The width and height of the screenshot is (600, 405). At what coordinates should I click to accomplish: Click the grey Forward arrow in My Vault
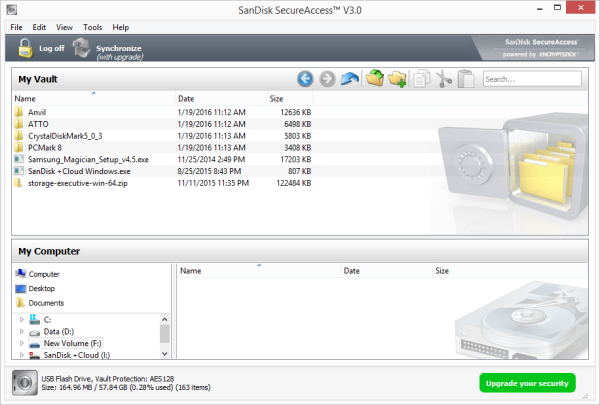click(327, 78)
